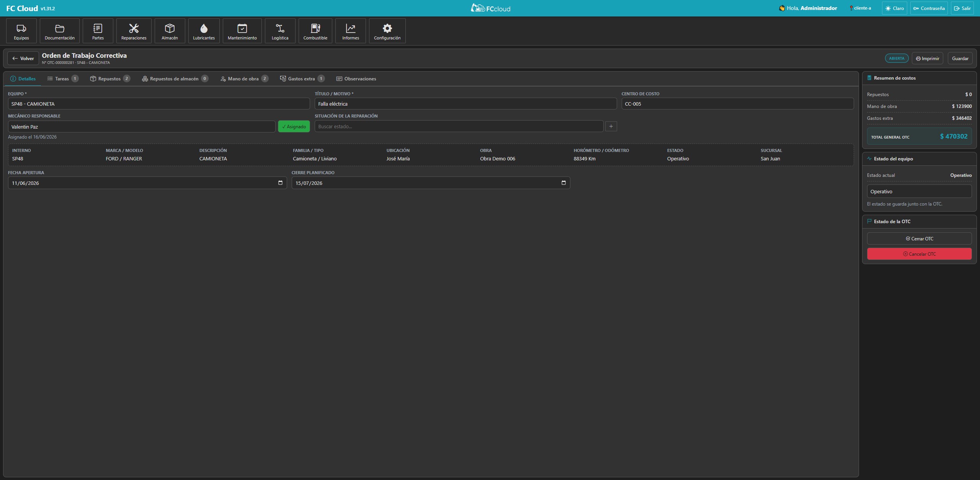Open the Equipos truck icon module
Screen dimensions: 980x480
pos(21,31)
